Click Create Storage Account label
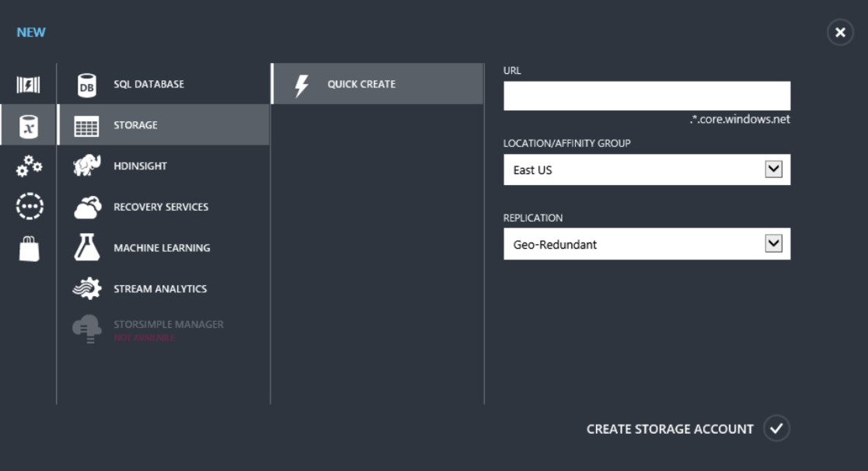This screenshot has height=471, width=868. 670,429
